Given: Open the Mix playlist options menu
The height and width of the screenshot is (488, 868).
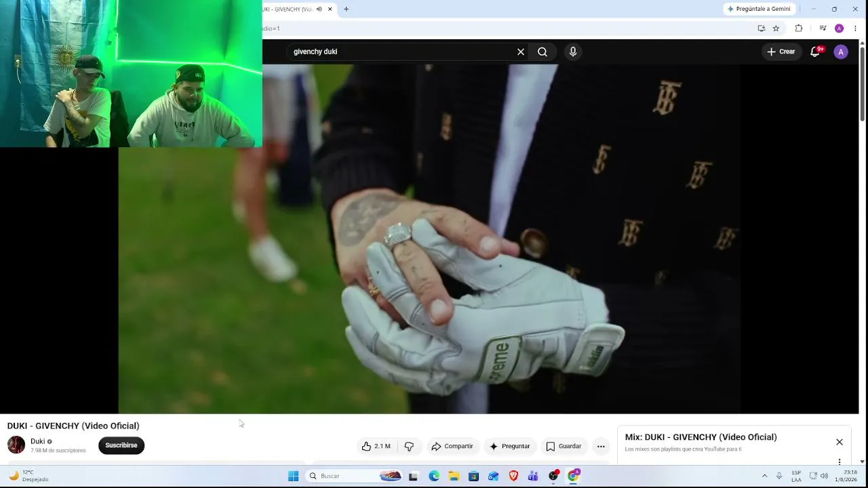Looking at the screenshot, I should point(840,462).
